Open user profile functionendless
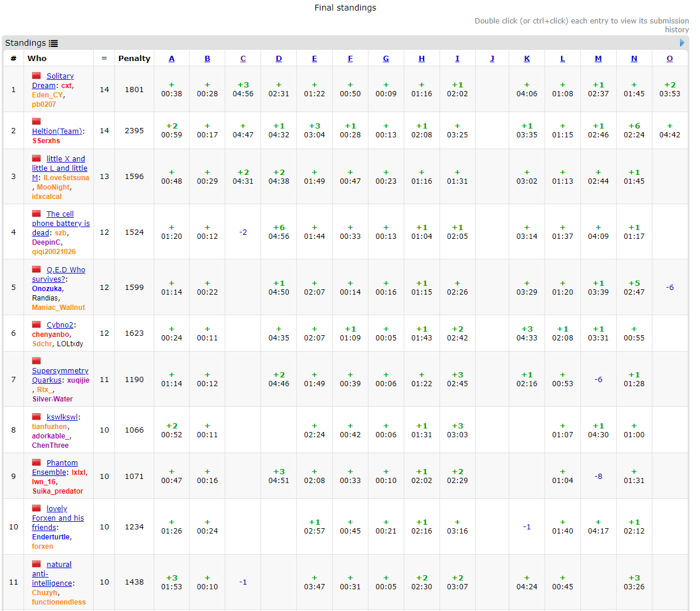This screenshot has width=700, height=611. (59, 602)
